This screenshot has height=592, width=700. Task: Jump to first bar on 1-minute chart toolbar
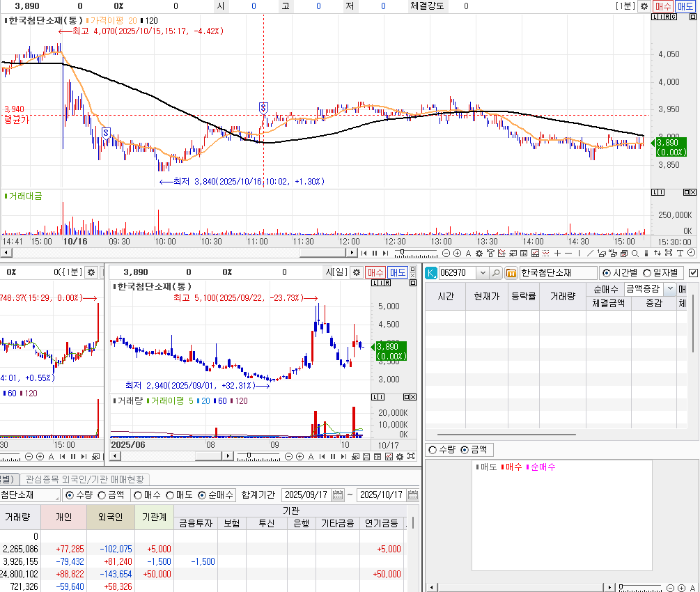pyautogui.click(x=364, y=253)
